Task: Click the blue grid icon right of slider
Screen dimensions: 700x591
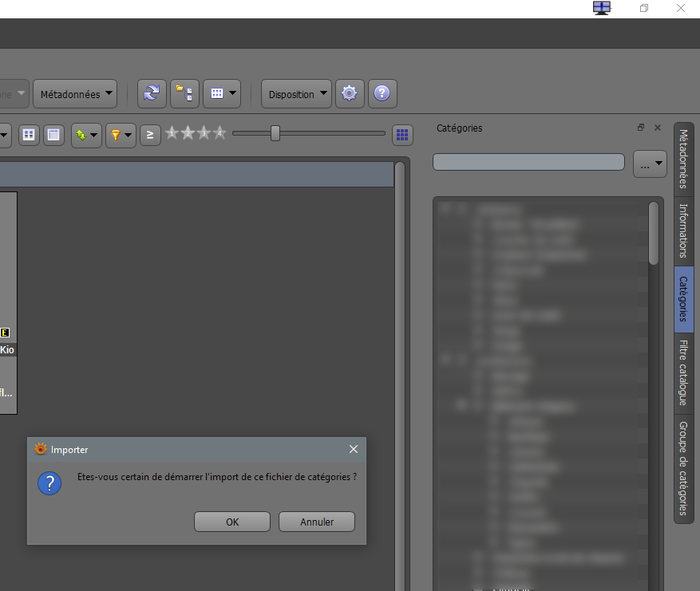Action: [402, 135]
